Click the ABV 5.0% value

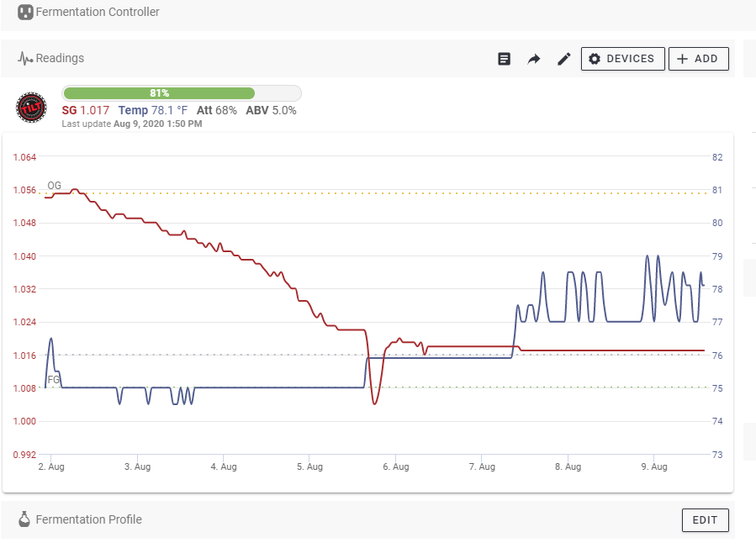(x=271, y=110)
